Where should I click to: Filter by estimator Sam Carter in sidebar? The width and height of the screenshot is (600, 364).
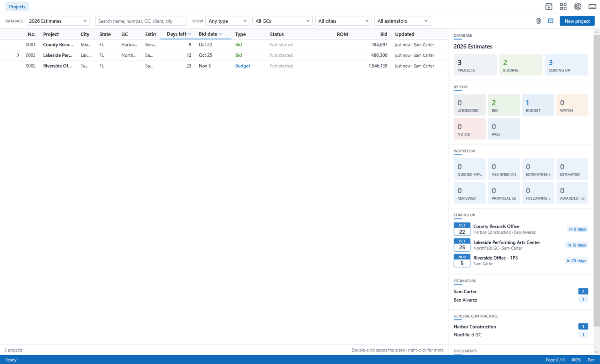521,292
